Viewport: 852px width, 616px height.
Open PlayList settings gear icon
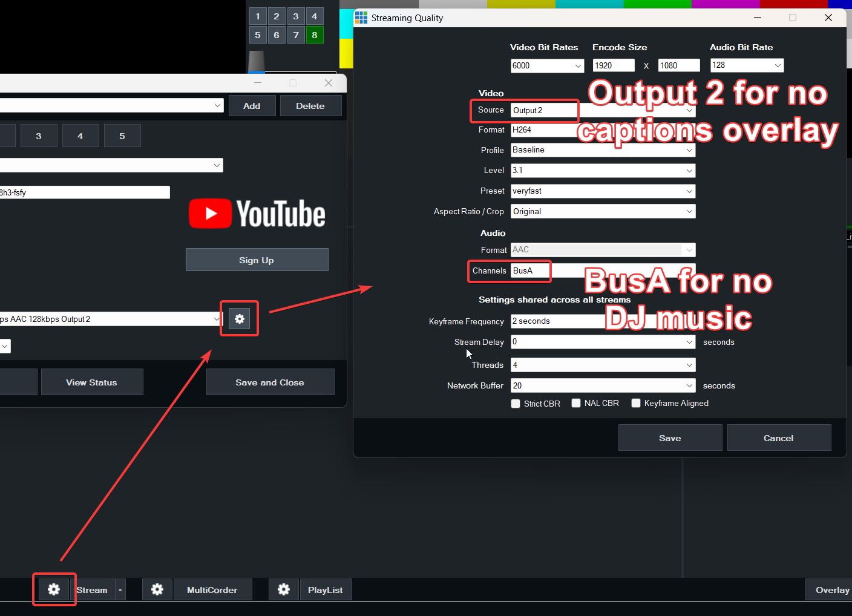click(x=284, y=589)
